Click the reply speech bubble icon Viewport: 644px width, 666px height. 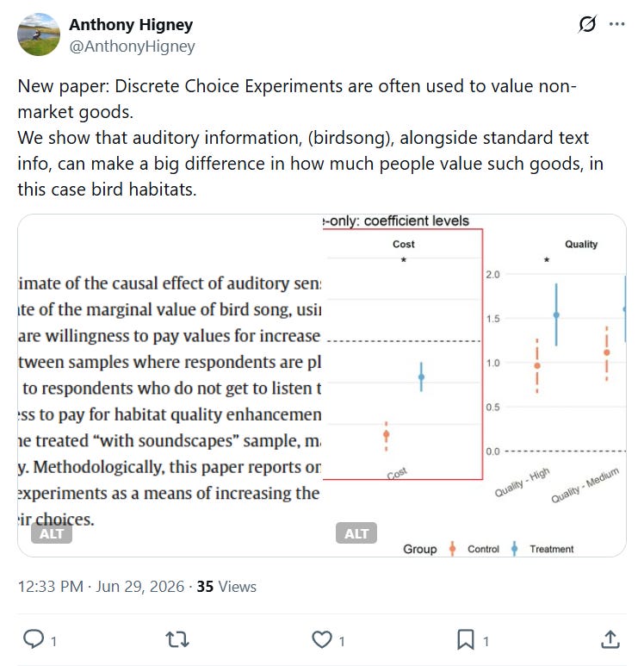tap(33, 638)
